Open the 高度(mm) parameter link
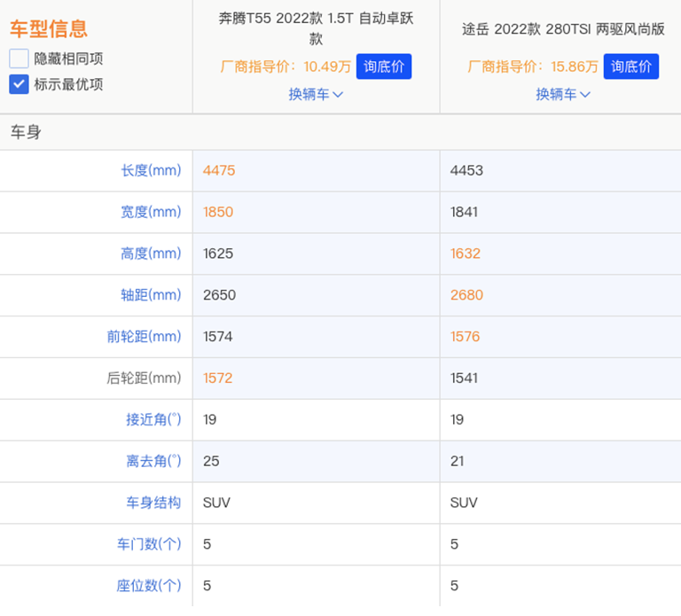 coord(151,253)
